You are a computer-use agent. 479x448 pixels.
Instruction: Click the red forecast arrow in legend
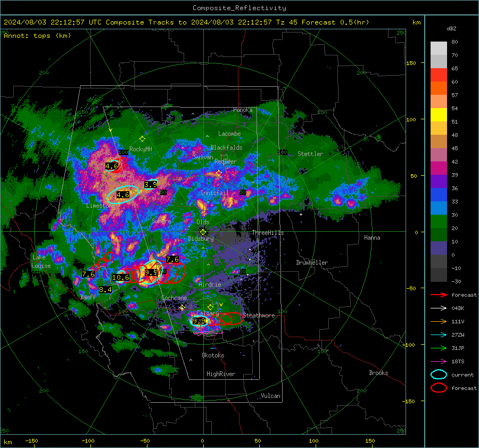point(439,295)
